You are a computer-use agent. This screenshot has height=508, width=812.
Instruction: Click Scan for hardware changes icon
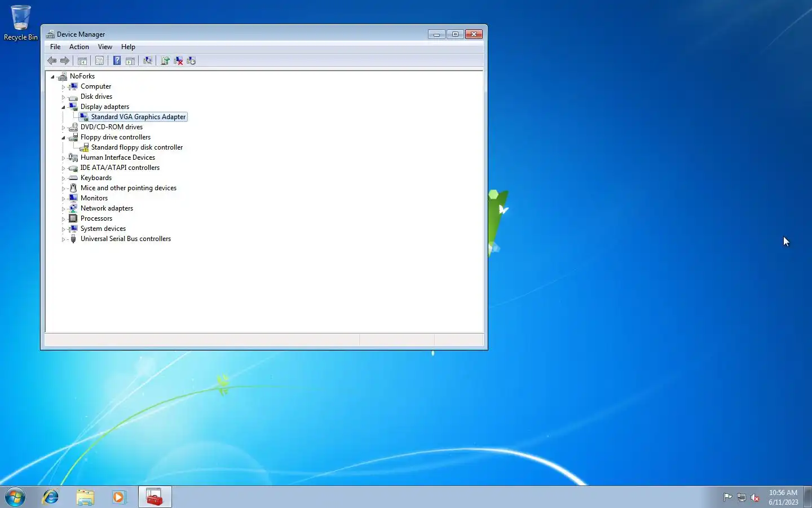click(x=148, y=60)
